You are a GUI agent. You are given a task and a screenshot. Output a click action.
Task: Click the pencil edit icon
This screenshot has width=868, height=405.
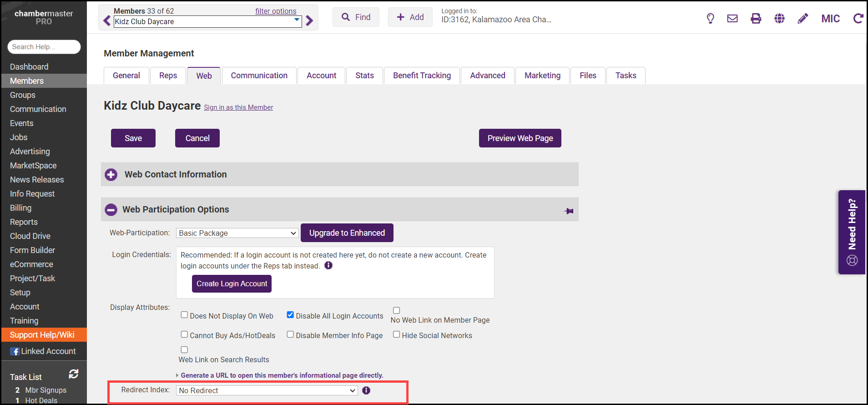(803, 19)
